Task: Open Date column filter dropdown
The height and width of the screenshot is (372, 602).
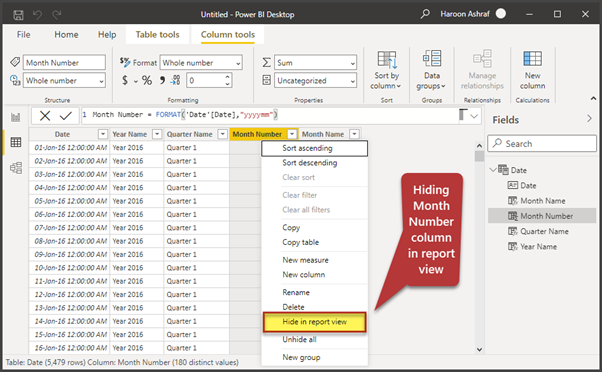Action: click(103, 134)
